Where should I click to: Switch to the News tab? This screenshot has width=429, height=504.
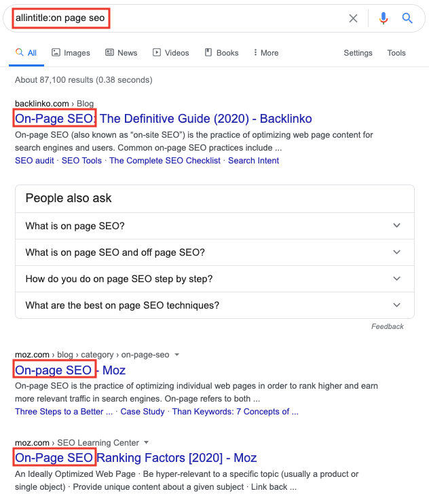click(121, 53)
